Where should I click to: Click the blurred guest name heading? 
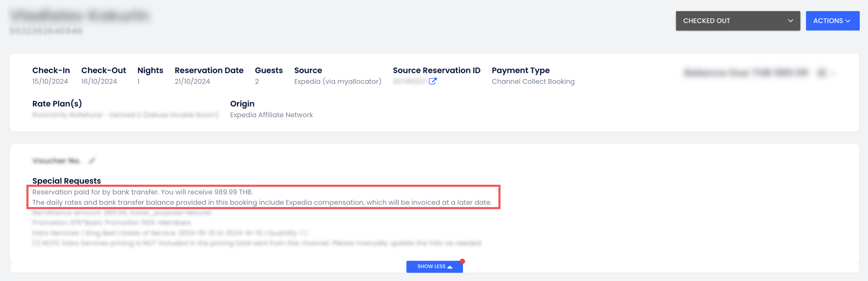click(x=80, y=16)
